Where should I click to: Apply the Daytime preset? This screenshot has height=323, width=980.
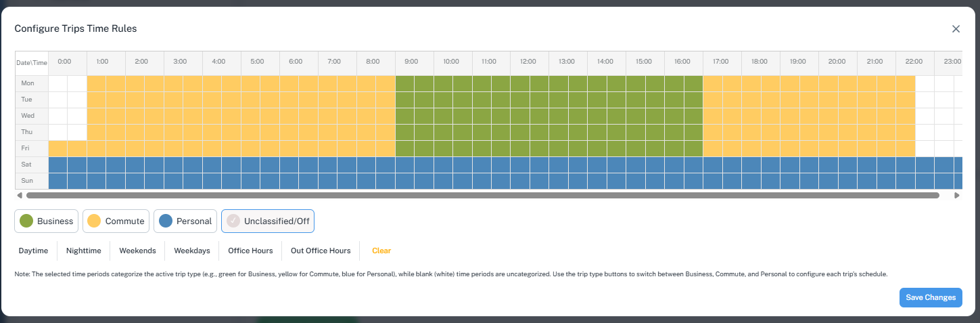(33, 251)
